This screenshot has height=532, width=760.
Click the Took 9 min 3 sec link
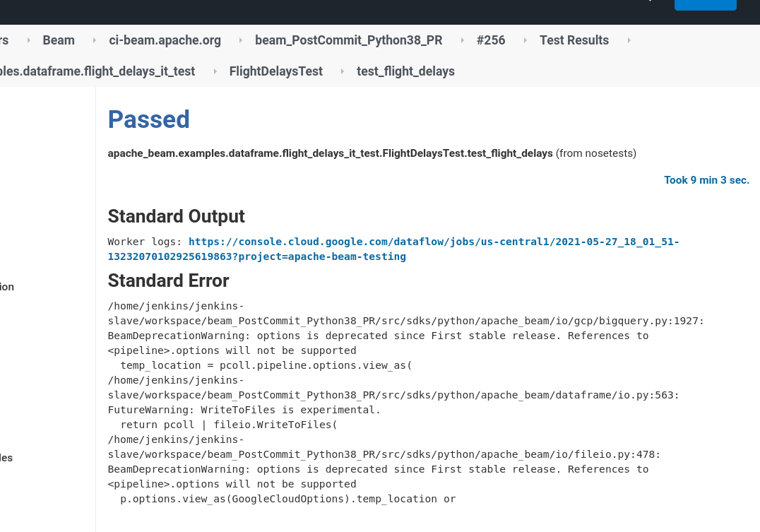coord(706,180)
